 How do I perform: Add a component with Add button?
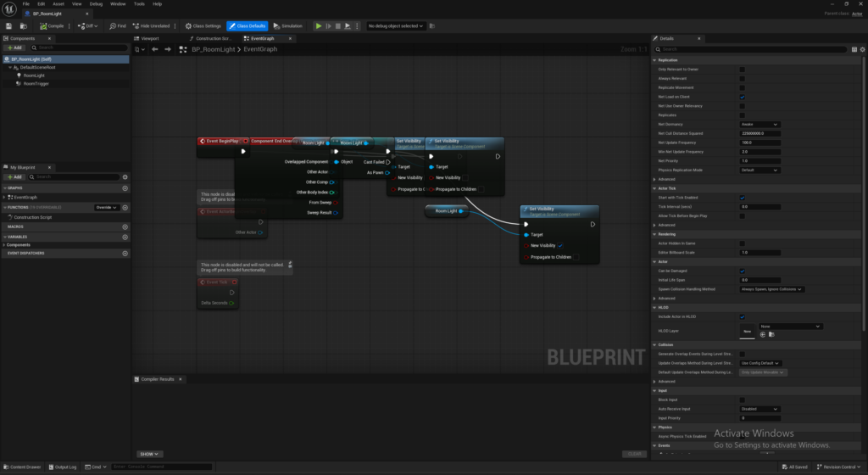tap(15, 47)
